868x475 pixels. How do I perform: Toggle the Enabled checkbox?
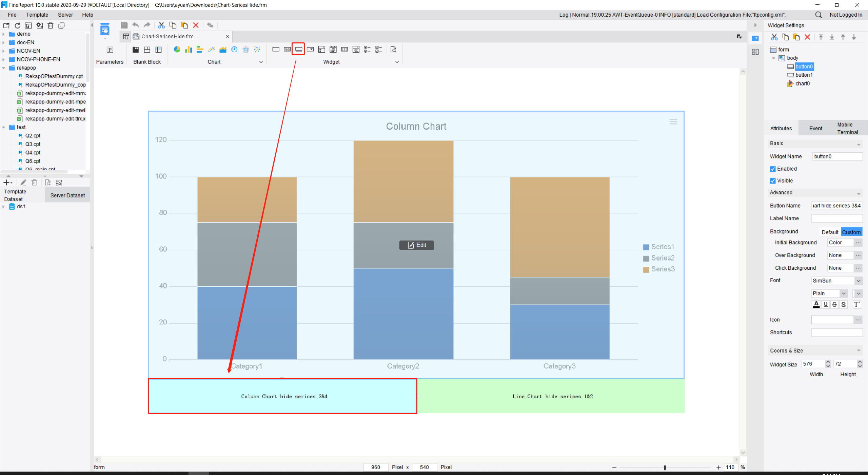pyautogui.click(x=773, y=169)
